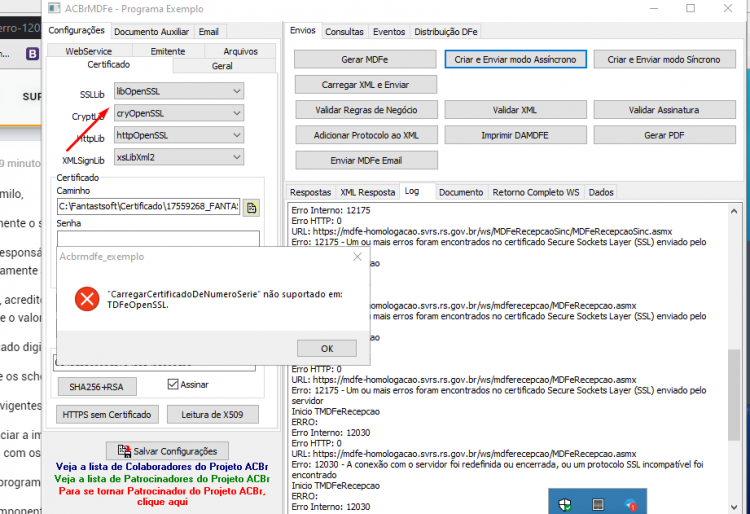Click the tablet icon in the system tray
Viewport: 750px width, 514px height.
click(598, 504)
